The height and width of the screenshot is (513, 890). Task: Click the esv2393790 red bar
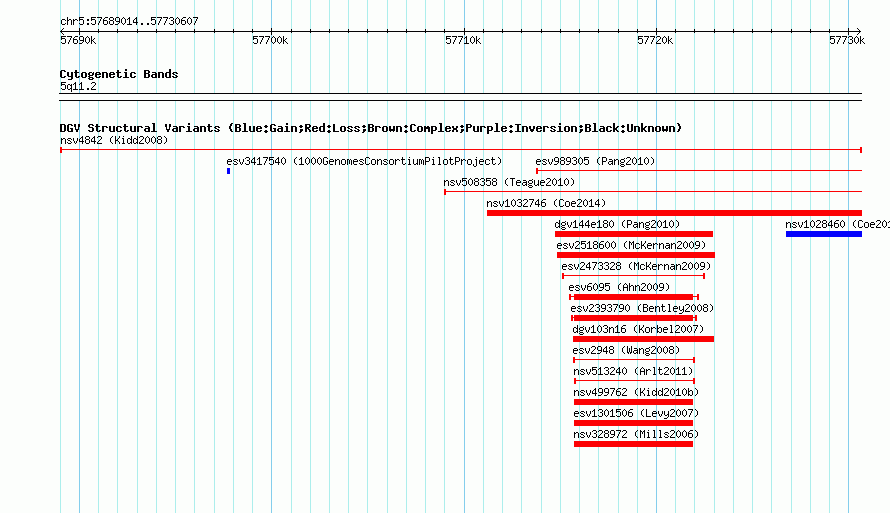coord(633,318)
